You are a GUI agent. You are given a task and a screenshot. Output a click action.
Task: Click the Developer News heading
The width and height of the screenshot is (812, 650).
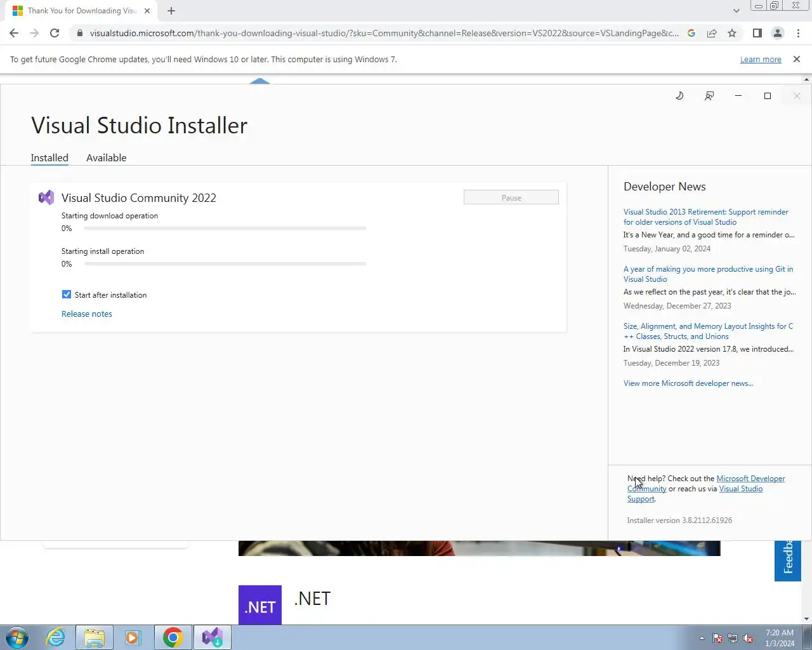pyautogui.click(x=665, y=187)
